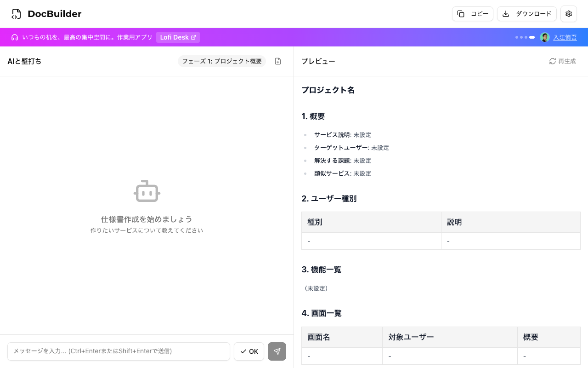Open Lofi Desk via its external link icon
Image resolution: width=588 pixels, height=368 pixels.
tap(193, 37)
